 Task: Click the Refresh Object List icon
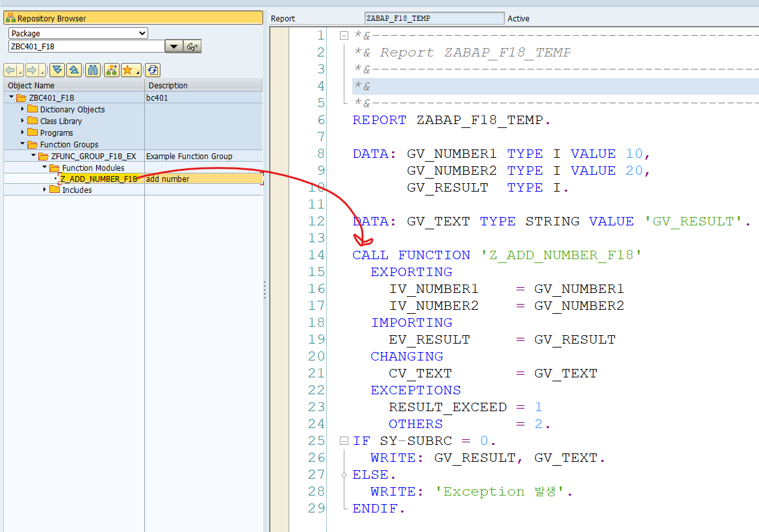(153, 70)
